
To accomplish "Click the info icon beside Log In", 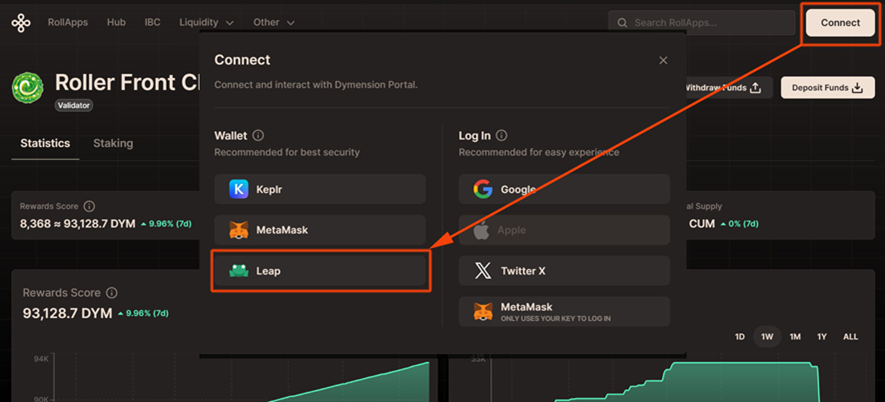I will coord(501,136).
